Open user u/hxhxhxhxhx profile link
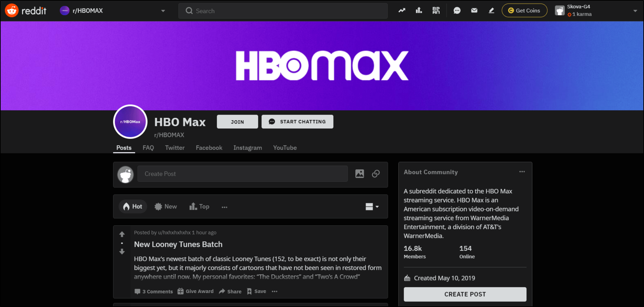The image size is (644, 307). pos(174,232)
